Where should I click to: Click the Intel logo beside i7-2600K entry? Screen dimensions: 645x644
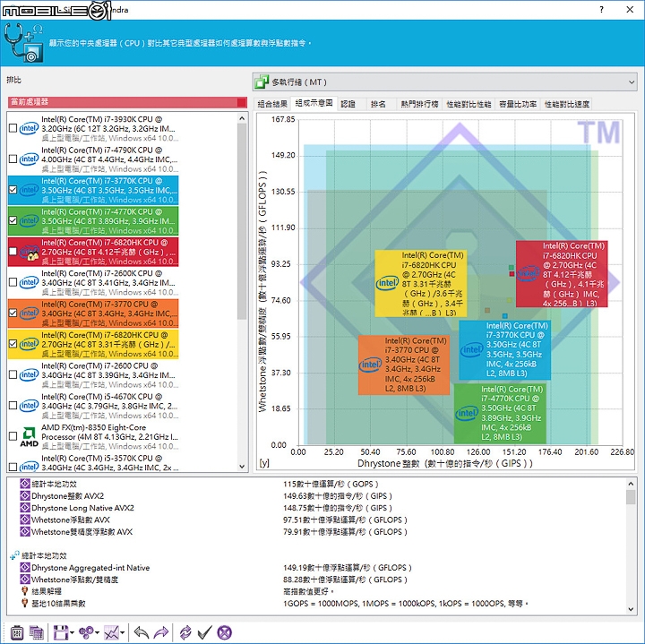pos(29,282)
